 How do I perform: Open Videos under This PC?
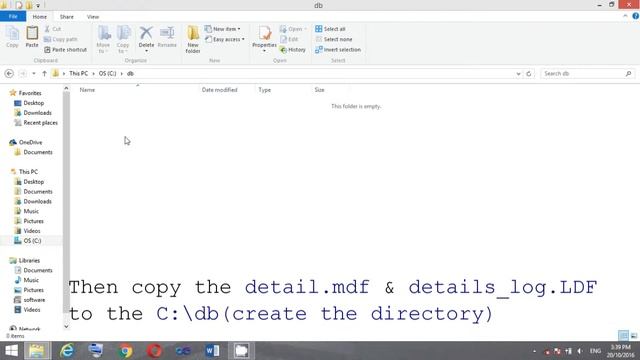(x=32, y=231)
